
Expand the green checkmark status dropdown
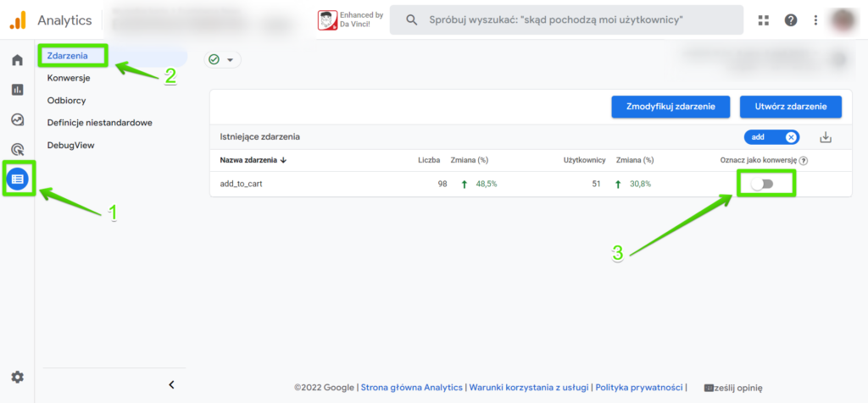point(223,60)
